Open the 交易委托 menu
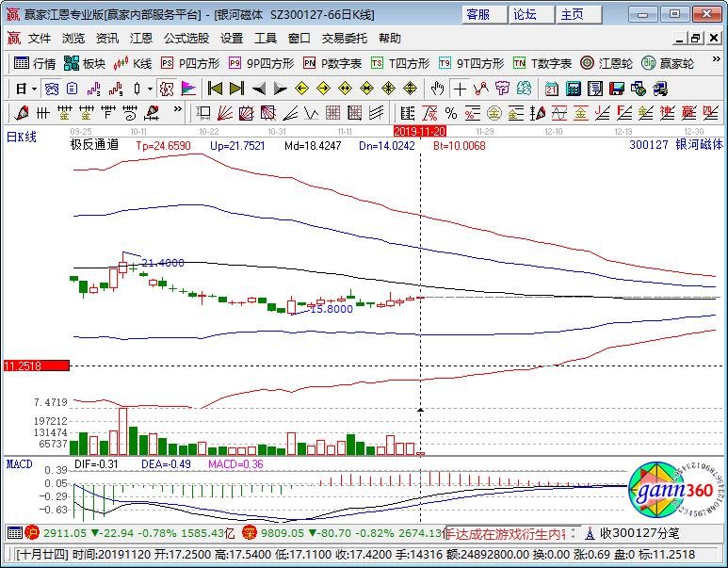Screen dimensions: 728x568 tap(344, 38)
